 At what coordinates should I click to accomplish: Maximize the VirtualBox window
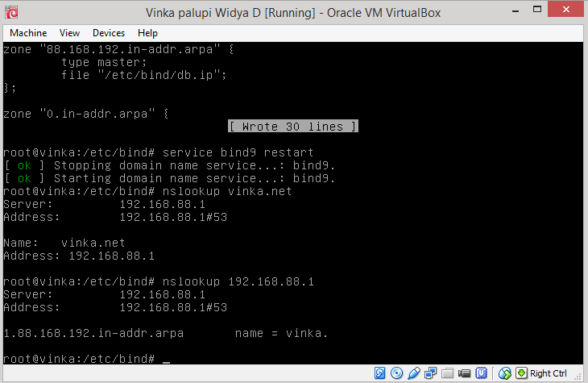537,10
